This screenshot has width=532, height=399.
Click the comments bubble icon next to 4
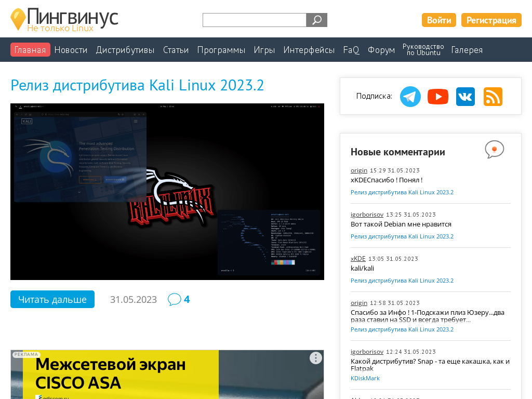(175, 299)
